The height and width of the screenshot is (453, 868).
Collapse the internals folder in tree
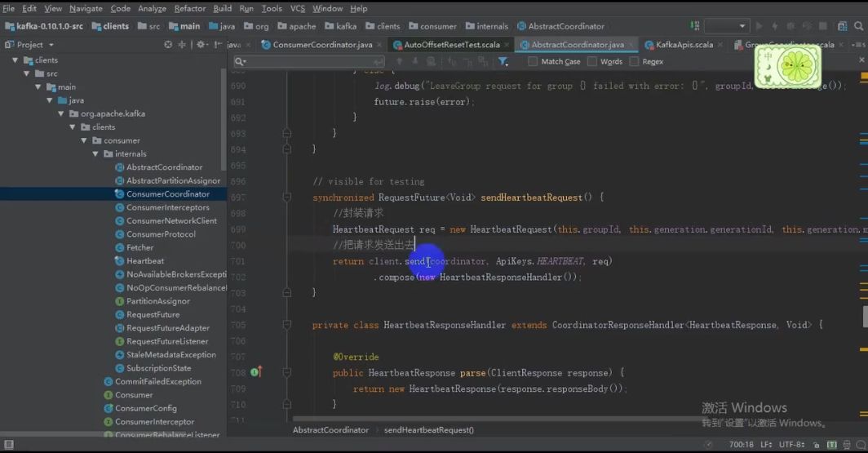[x=95, y=154]
